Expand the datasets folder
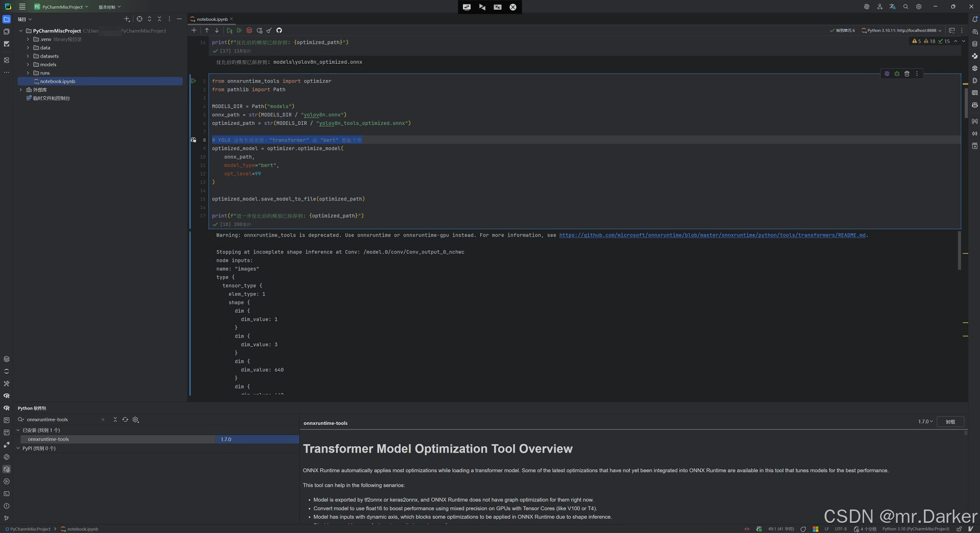 coord(28,56)
